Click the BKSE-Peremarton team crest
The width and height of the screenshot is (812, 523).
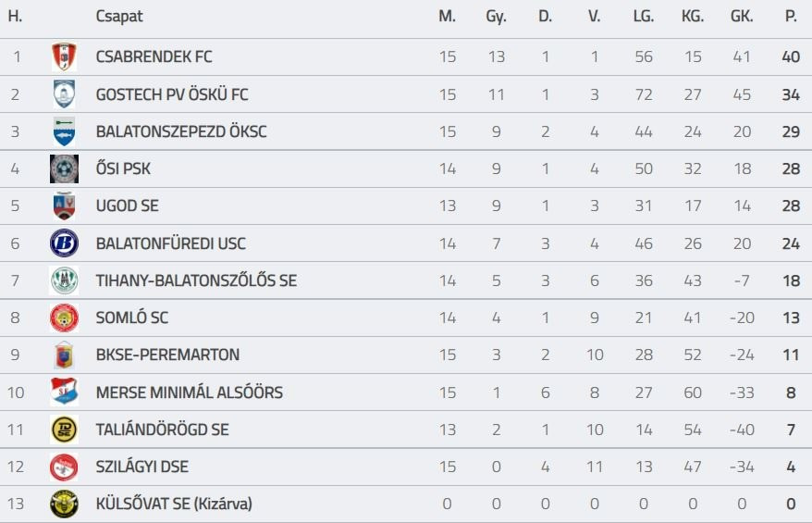coord(64,355)
